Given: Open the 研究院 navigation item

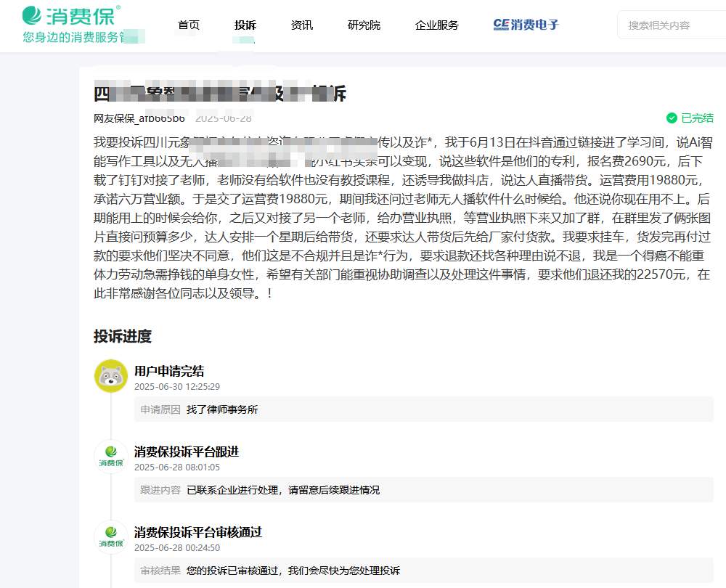Looking at the screenshot, I should pyautogui.click(x=364, y=25).
